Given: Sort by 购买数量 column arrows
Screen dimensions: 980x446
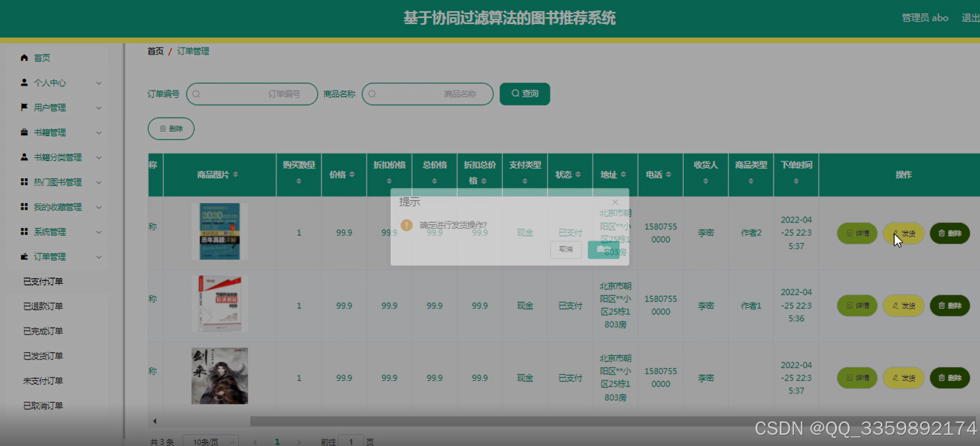Looking at the screenshot, I should coord(299,181).
